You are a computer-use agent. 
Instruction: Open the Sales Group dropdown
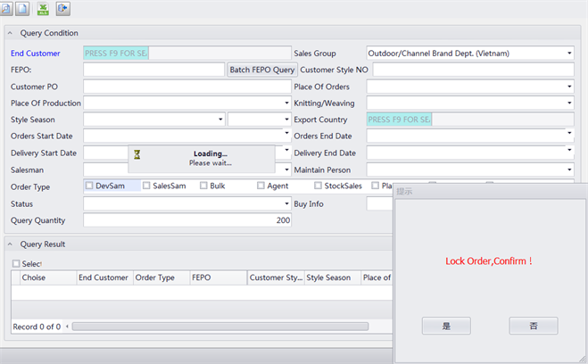click(568, 54)
